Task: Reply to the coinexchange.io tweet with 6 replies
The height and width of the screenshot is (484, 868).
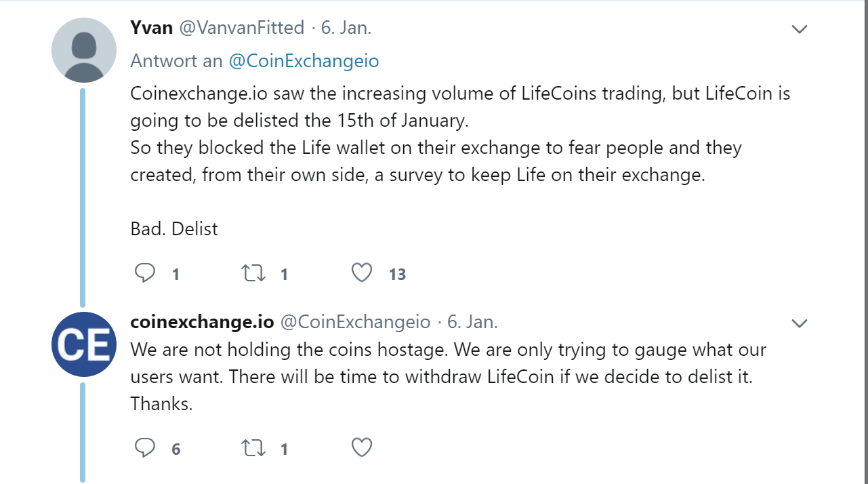Action: [x=145, y=448]
